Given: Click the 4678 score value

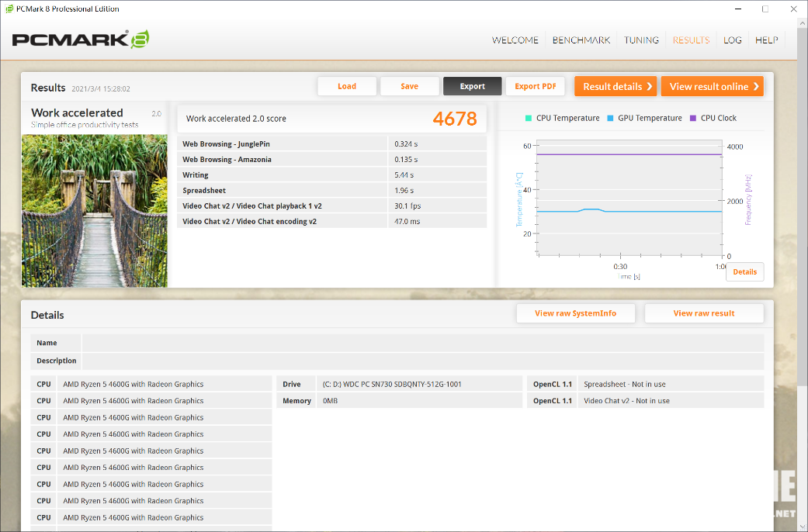Looking at the screenshot, I should pyautogui.click(x=455, y=119).
